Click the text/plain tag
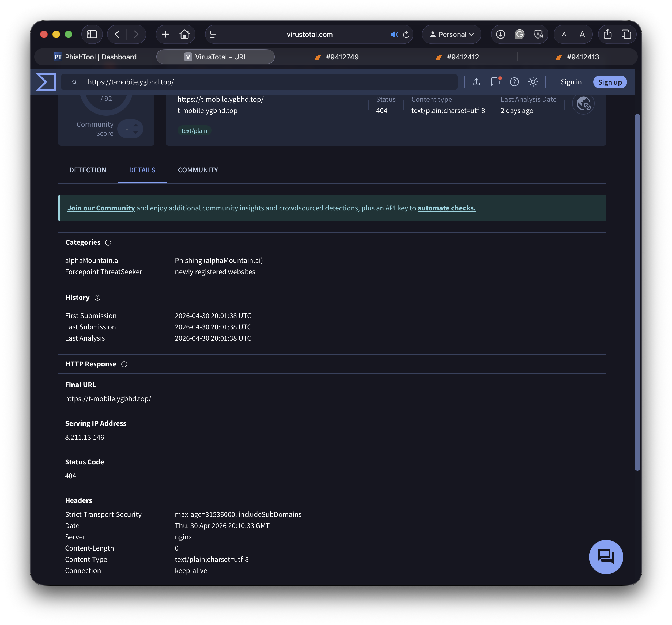Screen dimensions: 672x625 tap(194, 130)
